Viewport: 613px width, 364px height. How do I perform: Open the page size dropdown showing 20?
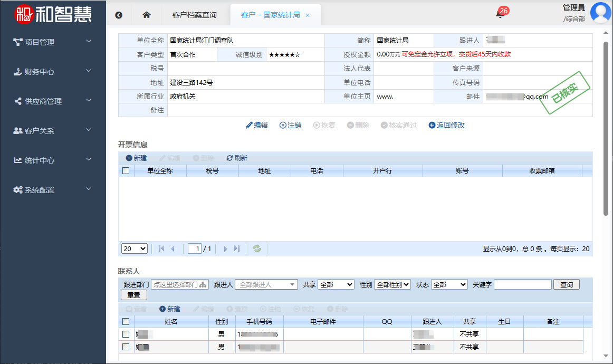135,248
